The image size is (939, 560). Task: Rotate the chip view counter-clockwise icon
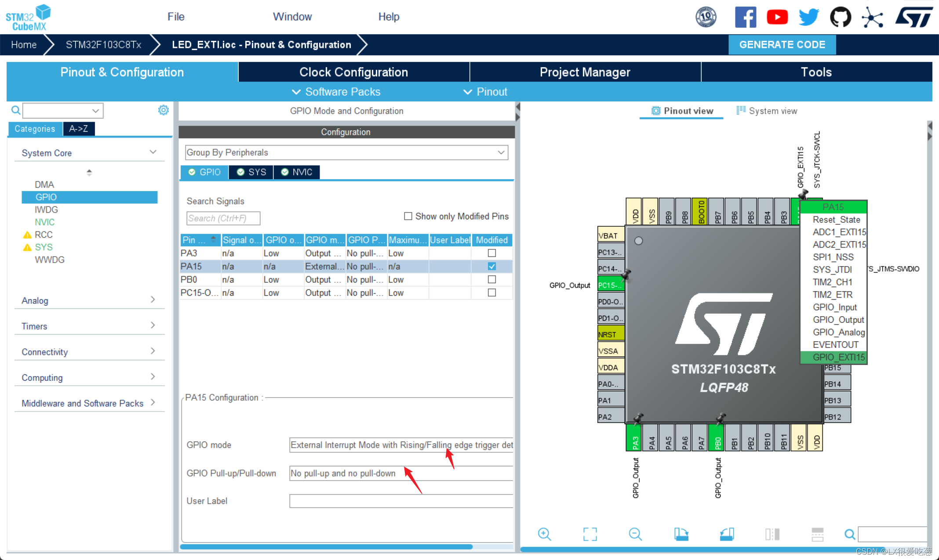click(x=727, y=534)
